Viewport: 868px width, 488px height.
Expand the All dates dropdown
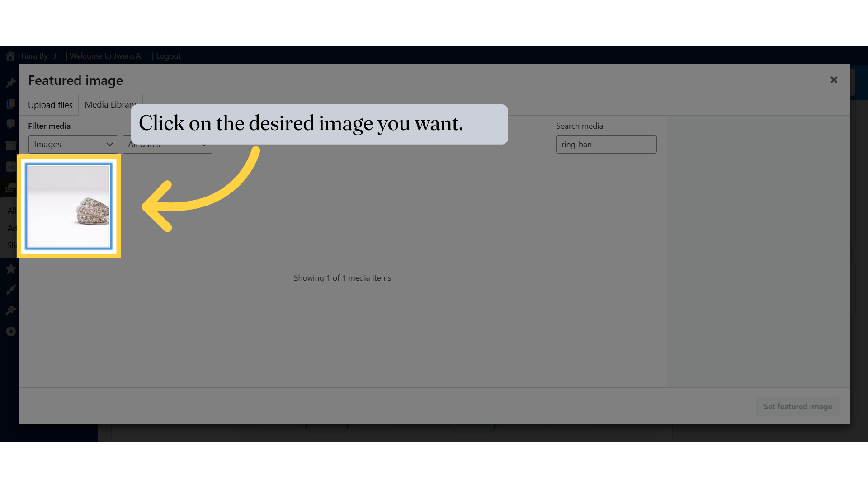click(x=167, y=145)
